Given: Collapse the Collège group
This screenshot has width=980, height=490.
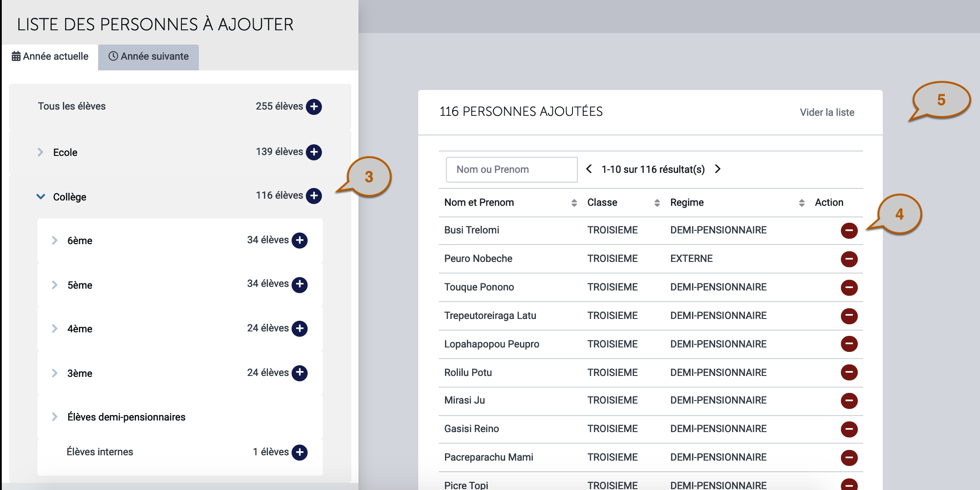Looking at the screenshot, I should click(41, 196).
